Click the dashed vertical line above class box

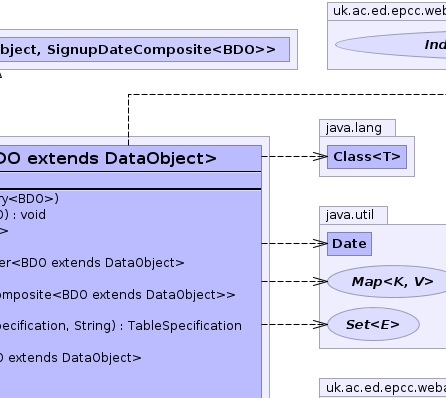coord(128,120)
